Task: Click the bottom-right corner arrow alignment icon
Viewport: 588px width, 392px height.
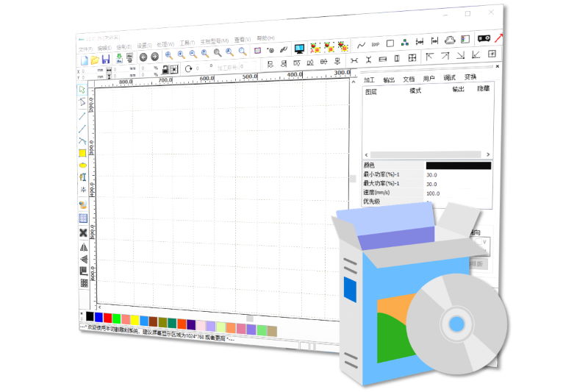Action: pos(461,55)
